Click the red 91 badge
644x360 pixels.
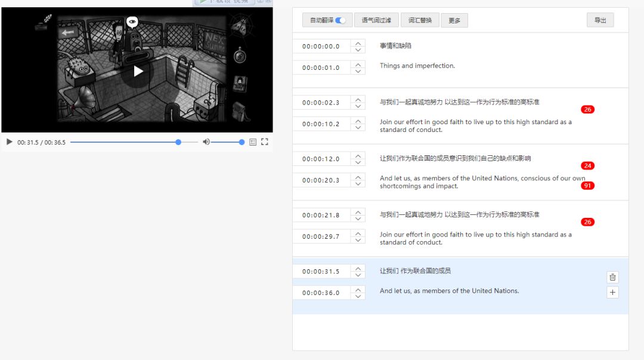point(588,186)
